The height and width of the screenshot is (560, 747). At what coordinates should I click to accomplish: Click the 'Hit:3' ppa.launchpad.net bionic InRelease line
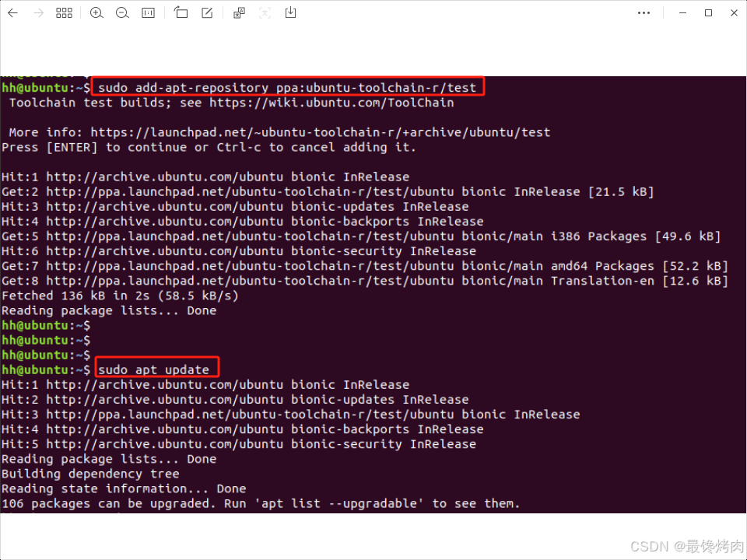click(x=290, y=415)
